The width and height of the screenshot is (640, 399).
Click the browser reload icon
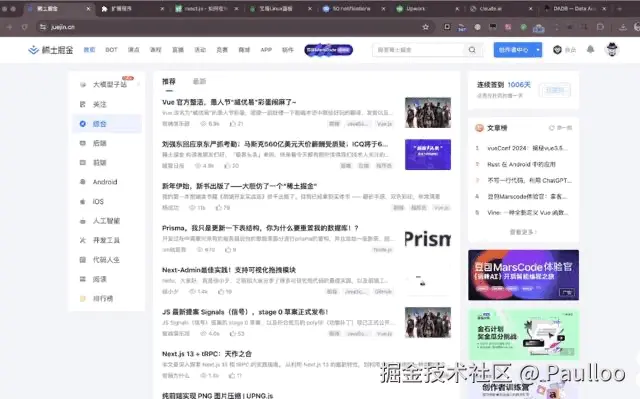click(25, 27)
